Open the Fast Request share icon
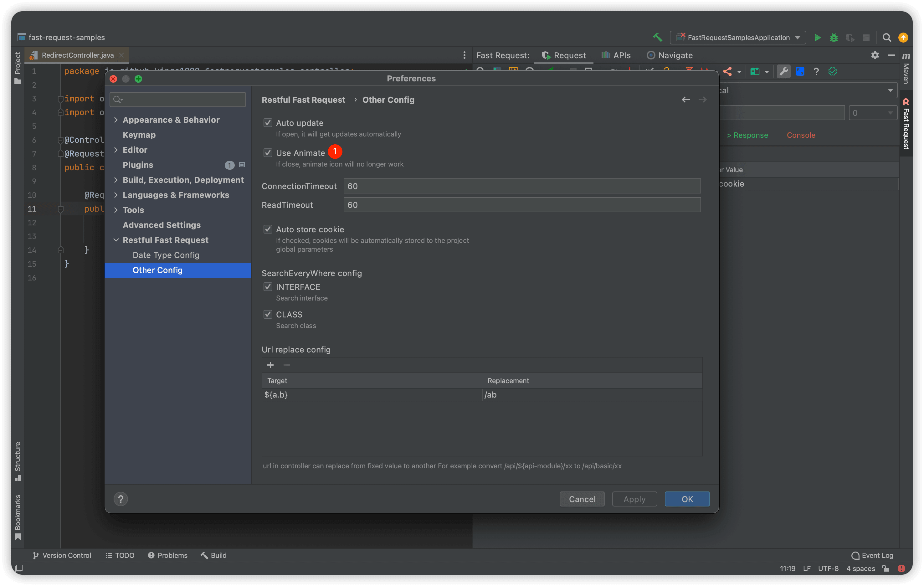 pos(728,71)
